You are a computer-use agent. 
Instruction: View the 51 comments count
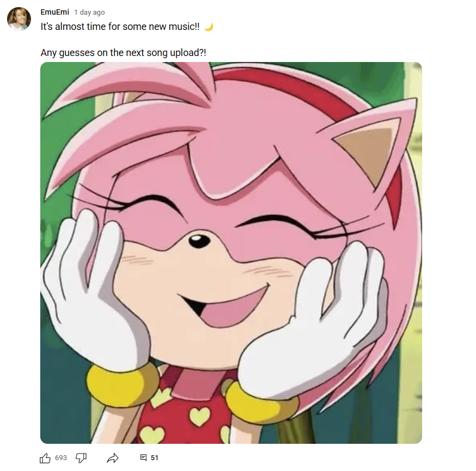click(154, 458)
